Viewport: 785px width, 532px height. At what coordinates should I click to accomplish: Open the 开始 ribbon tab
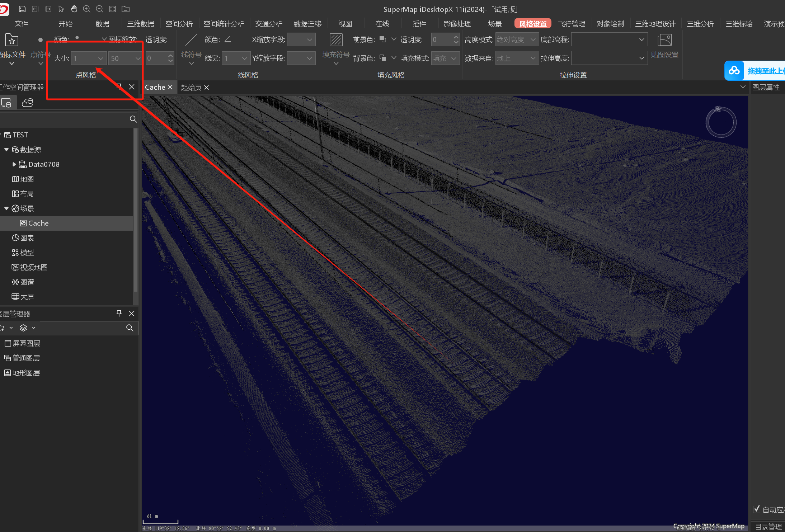(x=66, y=24)
